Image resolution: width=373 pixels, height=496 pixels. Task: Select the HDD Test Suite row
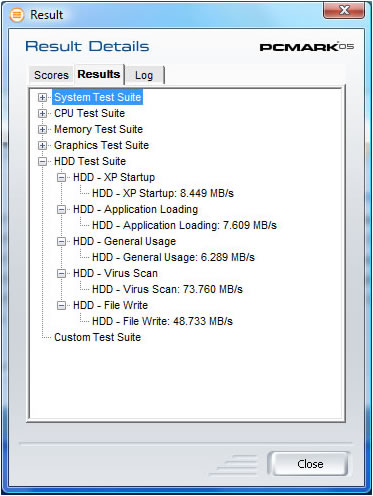[90, 161]
